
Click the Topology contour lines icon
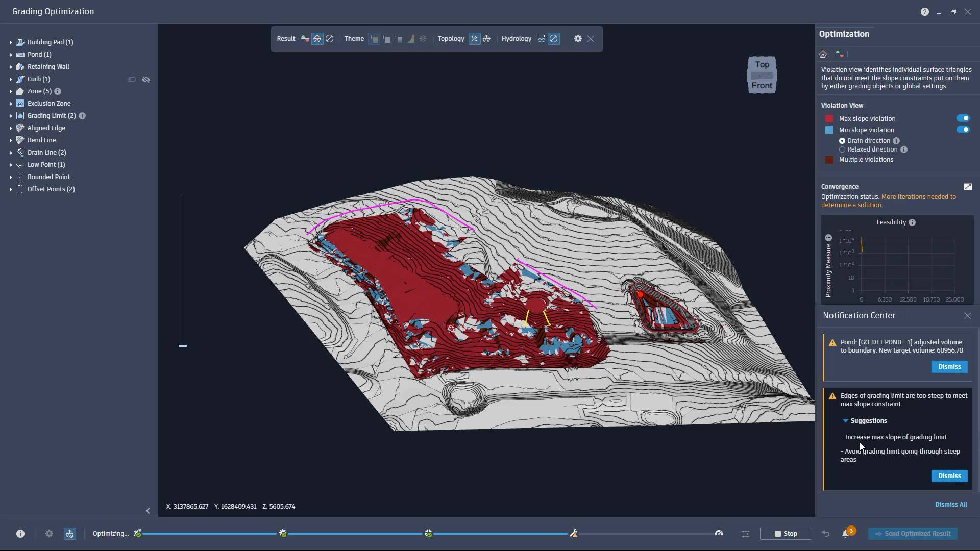(474, 38)
